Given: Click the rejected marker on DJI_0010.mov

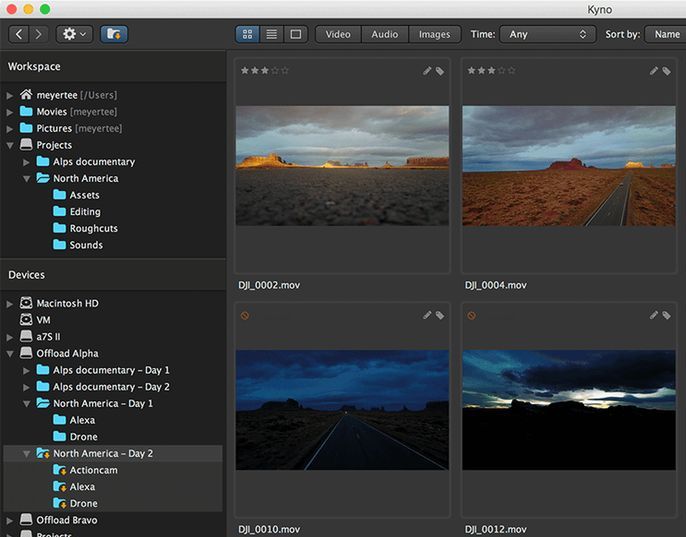Looking at the screenshot, I should 244,315.
